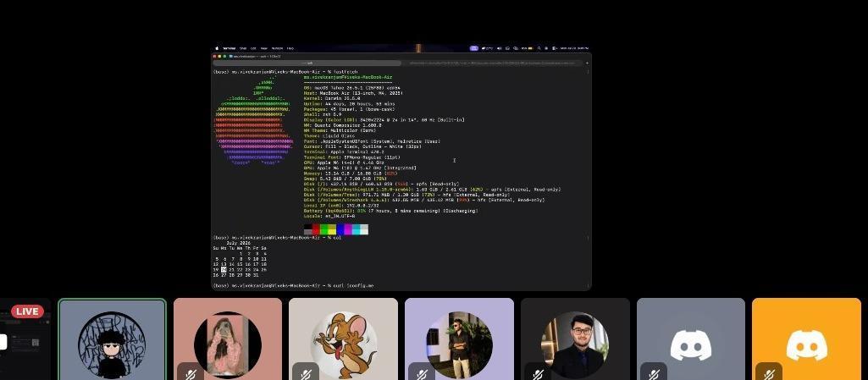Select the mirror selfie avatar participant tile
This screenshot has height=380, width=868.
click(x=228, y=339)
